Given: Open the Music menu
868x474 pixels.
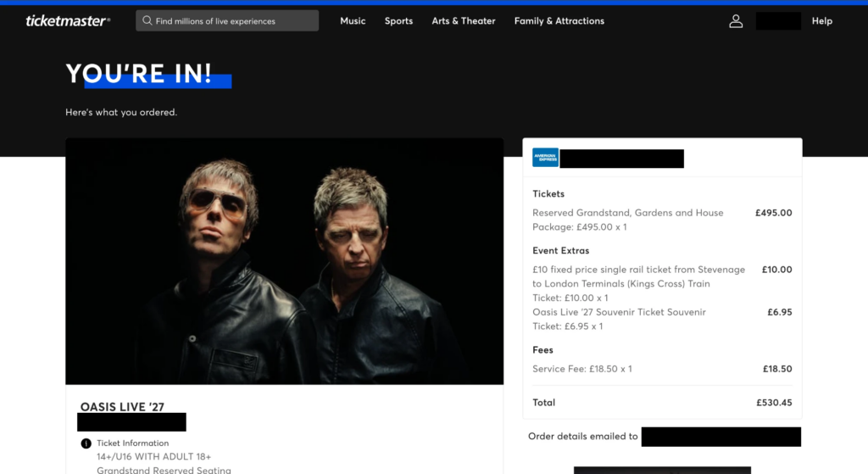Looking at the screenshot, I should (x=353, y=21).
